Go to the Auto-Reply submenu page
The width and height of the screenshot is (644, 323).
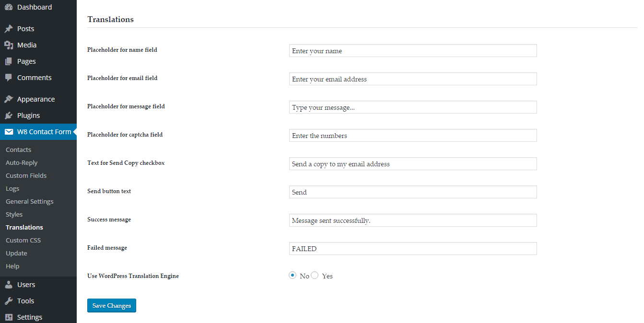pos(22,163)
